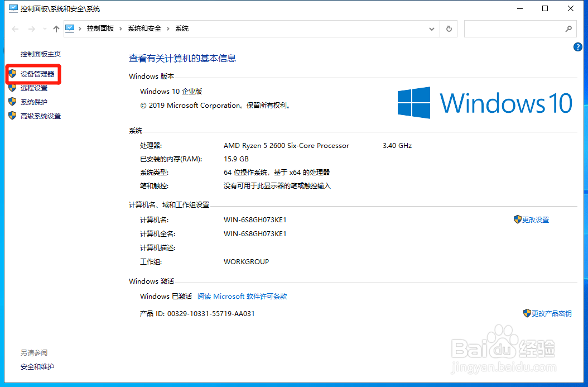Screen dimensions: 588x387
Task: Click the Windows 已激活 status text
Action: pos(166,296)
